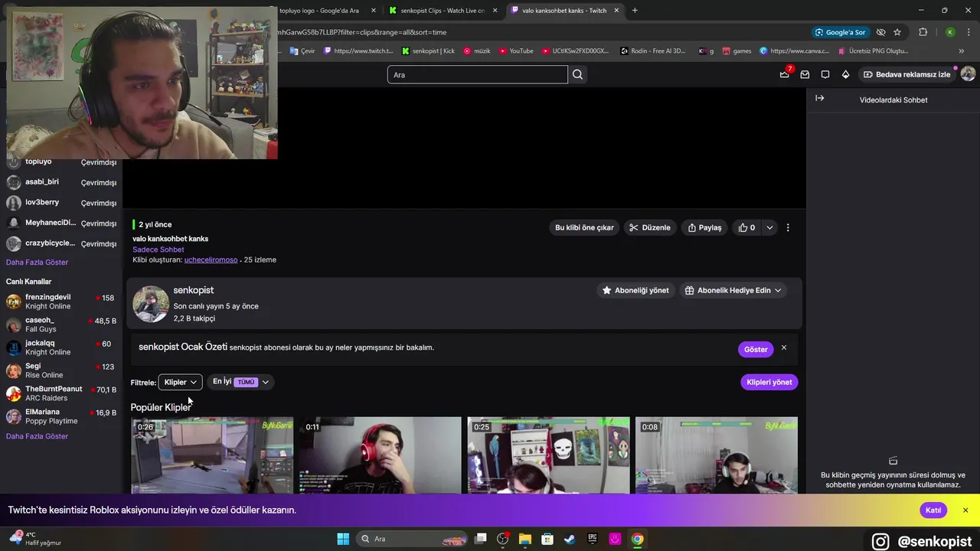Open the Çevir bookmark
The height and width of the screenshot is (551, 980).
coord(302,51)
